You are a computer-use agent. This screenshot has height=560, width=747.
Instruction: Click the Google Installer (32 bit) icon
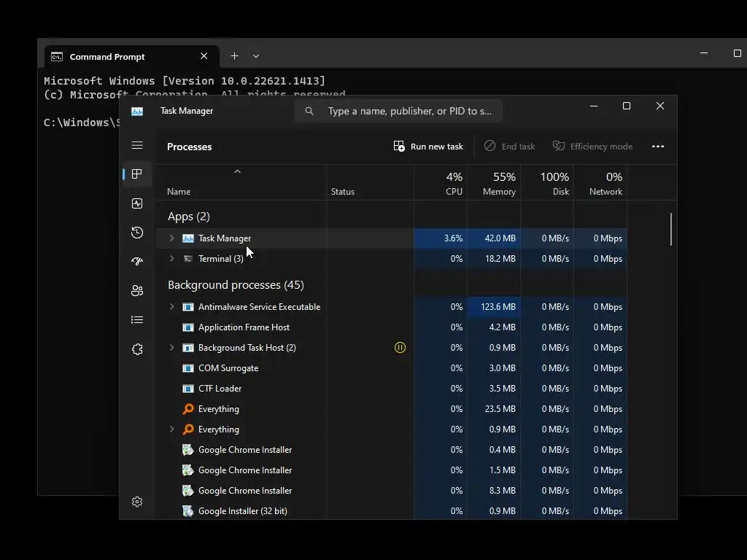tap(188, 511)
